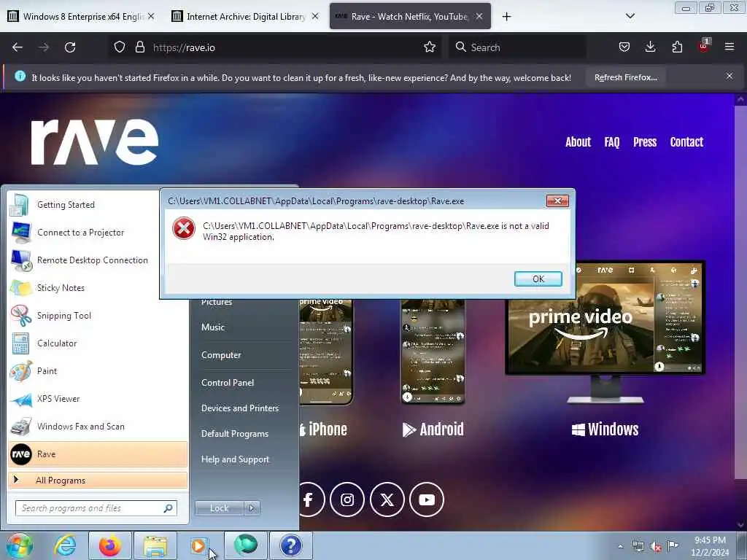Click the Search programs and files box
Screen dimensions: 747x560
coord(96,508)
